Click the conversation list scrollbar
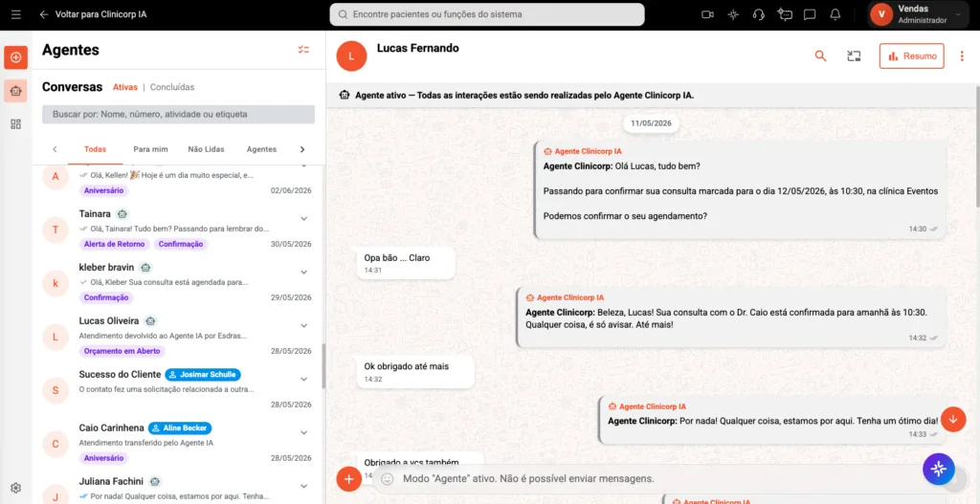 [x=323, y=366]
